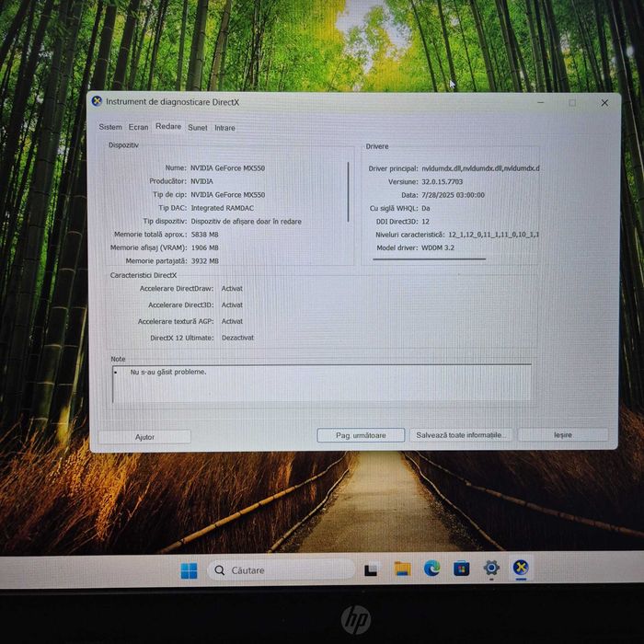
Task: Select the DirectX diagnostic taskbar icon
Action: (x=521, y=568)
